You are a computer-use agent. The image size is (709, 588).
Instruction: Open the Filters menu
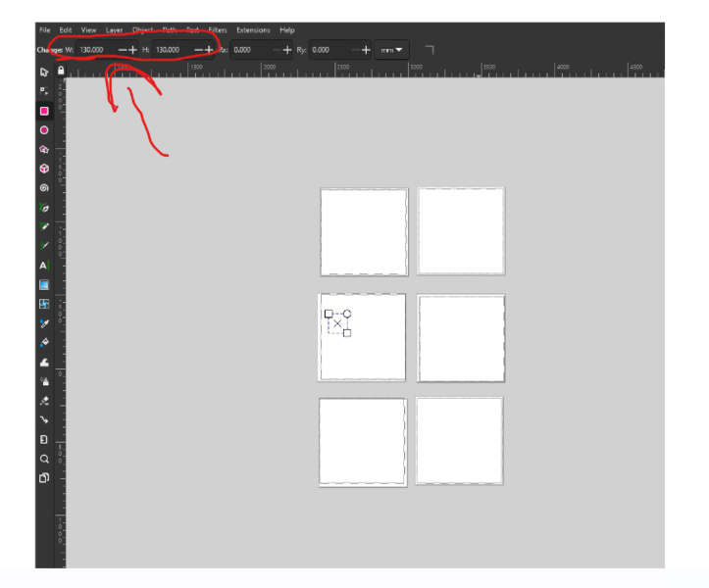(218, 30)
